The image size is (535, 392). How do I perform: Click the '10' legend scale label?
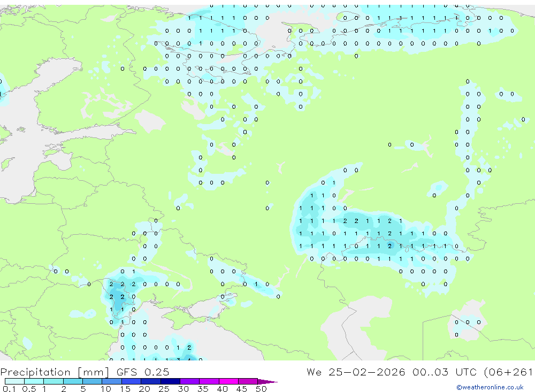click(x=106, y=389)
